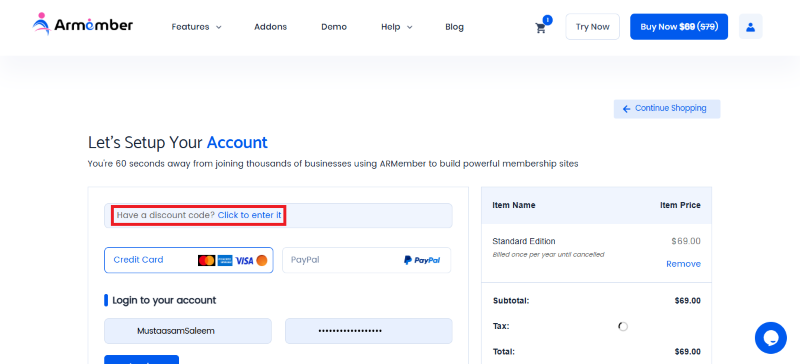Open the Addons menu item
The height and width of the screenshot is (364, 800).
tap(270, 27)
